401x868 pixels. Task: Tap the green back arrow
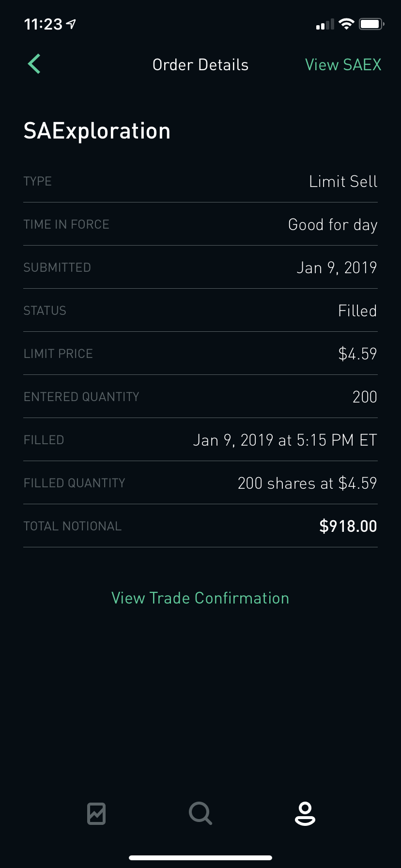[x=34, y=64]
